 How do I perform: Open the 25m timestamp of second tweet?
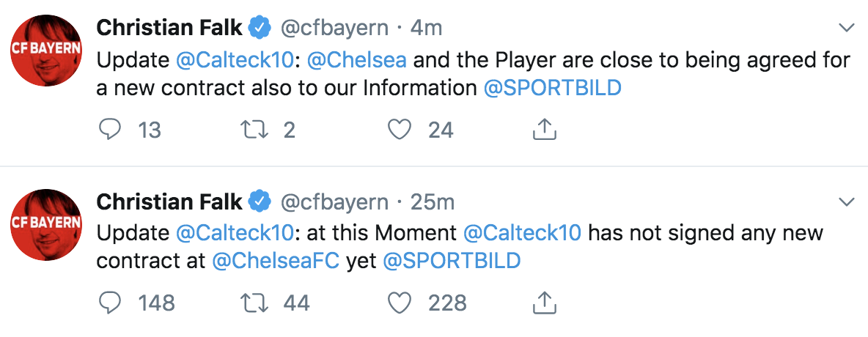pos(434,201)
